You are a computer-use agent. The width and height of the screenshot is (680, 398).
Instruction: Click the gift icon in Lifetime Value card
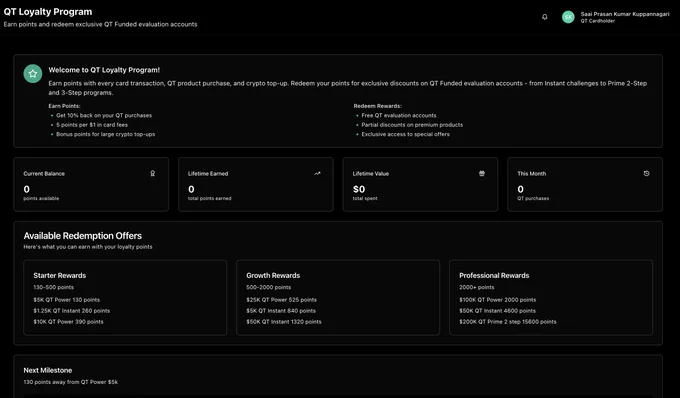click(x=482, y=173)
